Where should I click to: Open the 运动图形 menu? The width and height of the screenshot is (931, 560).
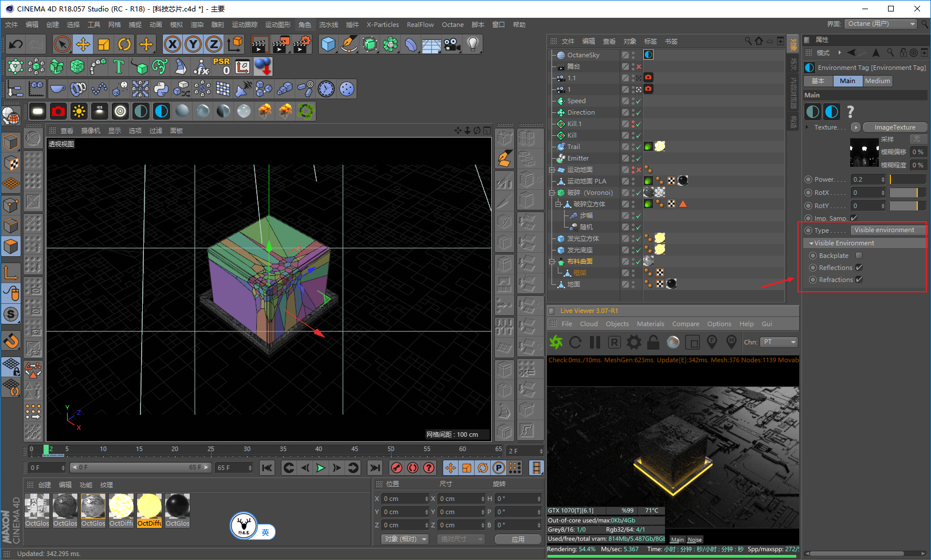pos(277,25)
